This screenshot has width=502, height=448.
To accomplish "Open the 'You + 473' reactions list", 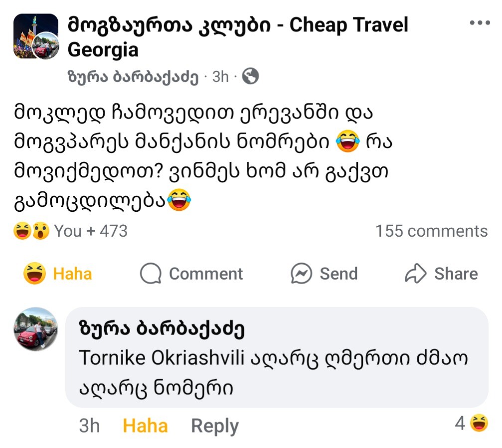I will pyautogui.click(x=90, y=231).
